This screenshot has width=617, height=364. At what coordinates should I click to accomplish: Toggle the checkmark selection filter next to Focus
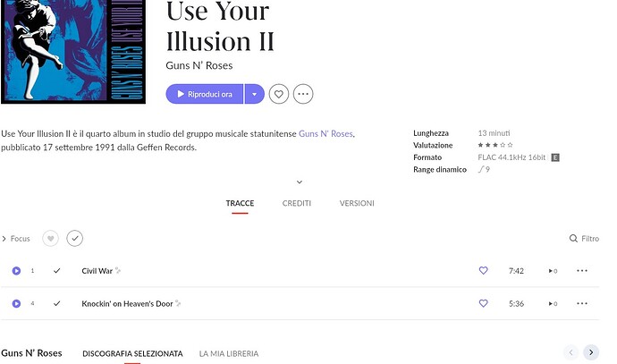(x=75, y=239)
